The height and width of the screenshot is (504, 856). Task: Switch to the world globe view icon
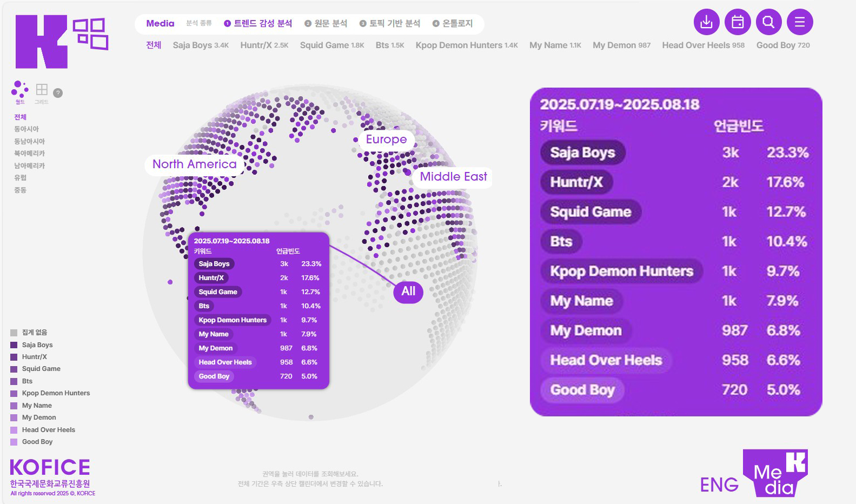[20, 90]
